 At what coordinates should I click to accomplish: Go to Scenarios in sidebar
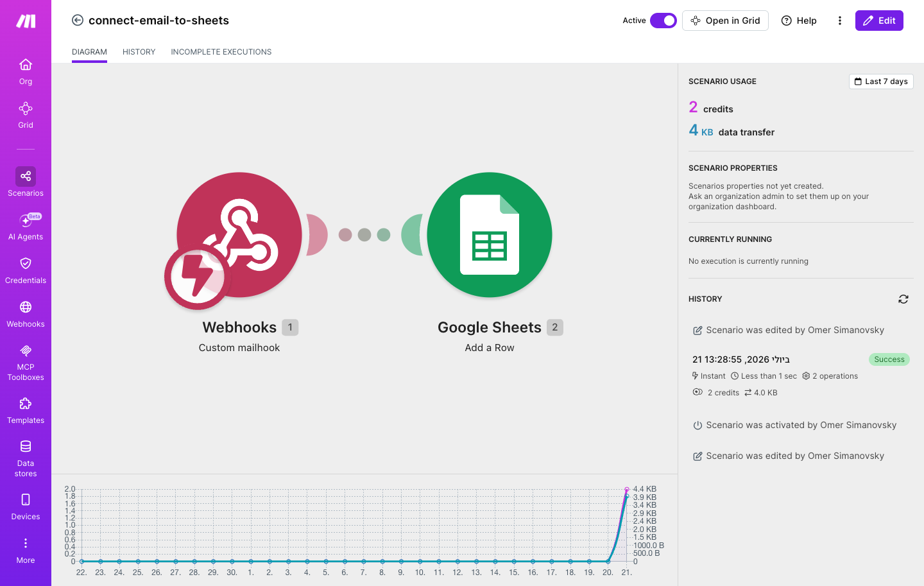click(26, 182)
